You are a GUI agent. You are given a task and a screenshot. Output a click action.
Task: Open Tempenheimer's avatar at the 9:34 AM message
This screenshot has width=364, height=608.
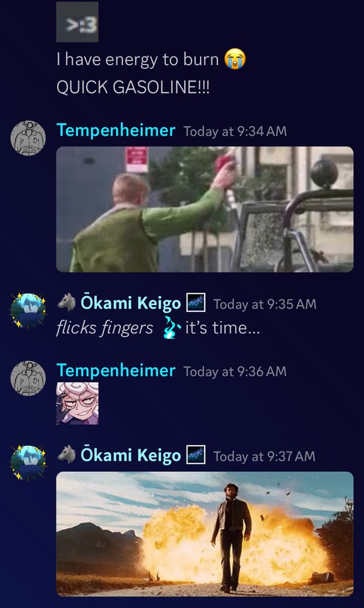[x=28, y=138]
